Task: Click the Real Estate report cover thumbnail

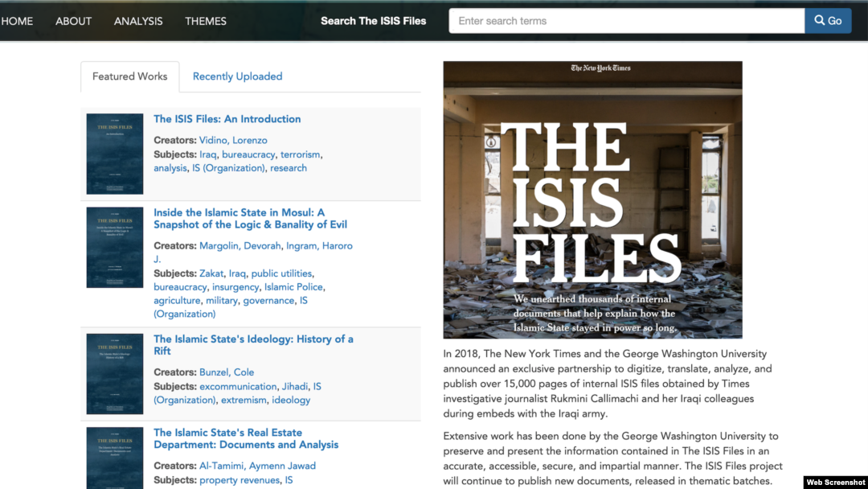Action: pos(115,458)
